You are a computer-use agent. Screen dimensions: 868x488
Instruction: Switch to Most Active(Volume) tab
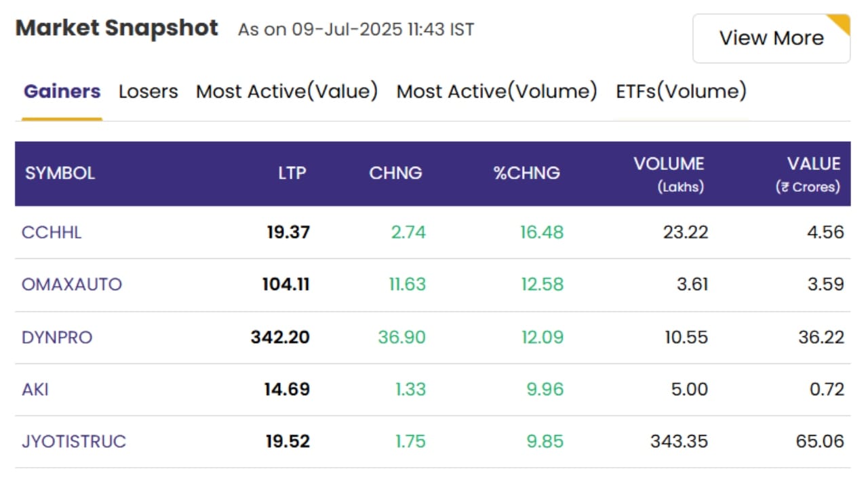(x=496, y=91)
